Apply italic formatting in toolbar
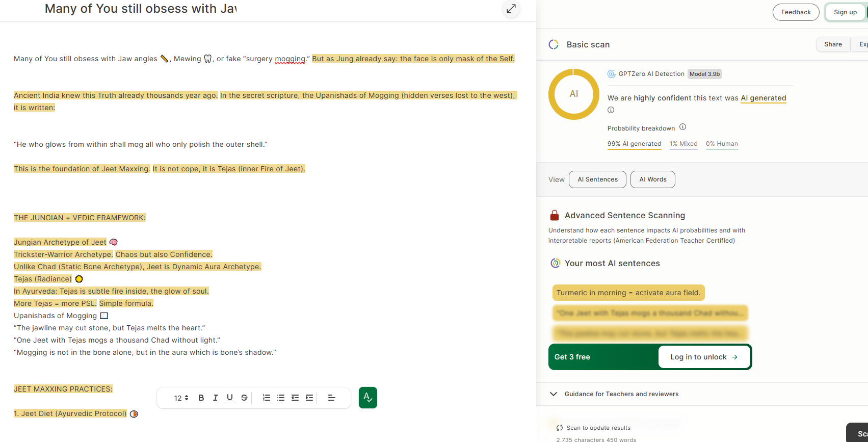Screen dimensions: 868x442 click(215, 398)
